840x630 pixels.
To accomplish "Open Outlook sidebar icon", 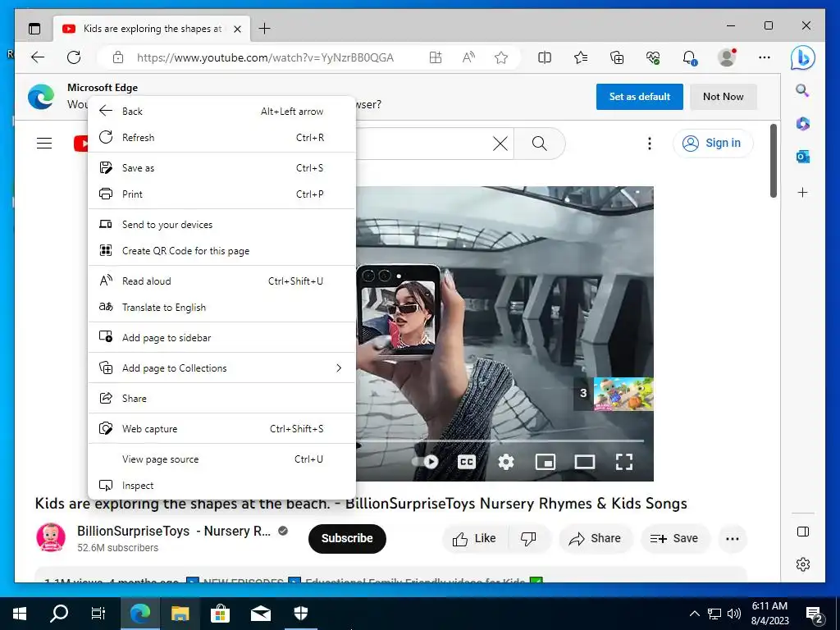I will point(802,157).
